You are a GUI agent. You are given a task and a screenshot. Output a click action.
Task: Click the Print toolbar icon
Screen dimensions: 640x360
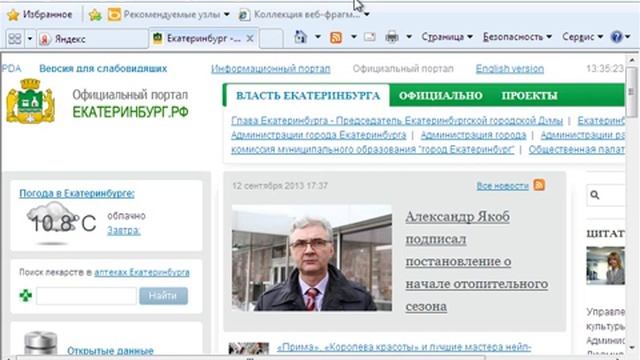click(x=392, y=37)
